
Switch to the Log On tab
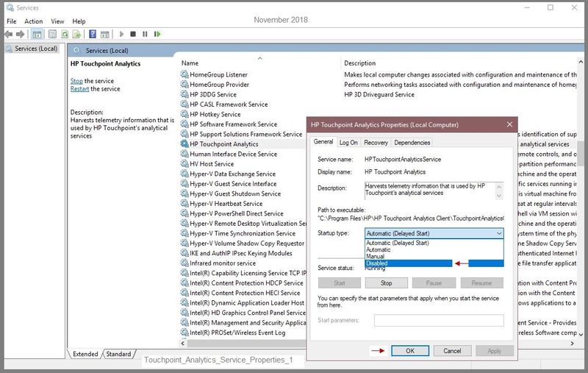tap(348, 143)
